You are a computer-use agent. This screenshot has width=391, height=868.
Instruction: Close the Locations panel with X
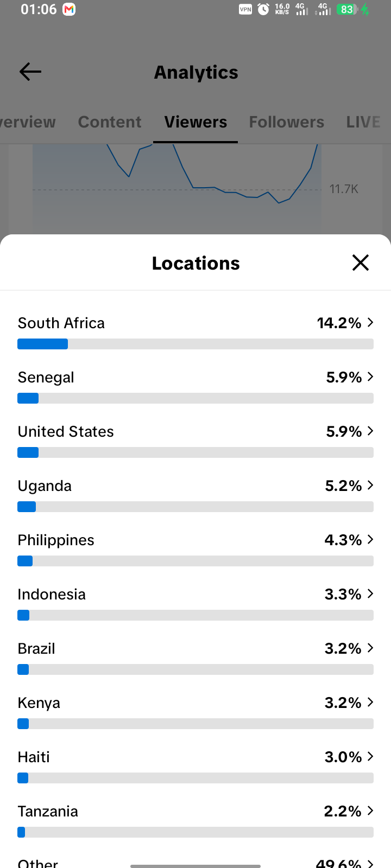coord(361,263)
